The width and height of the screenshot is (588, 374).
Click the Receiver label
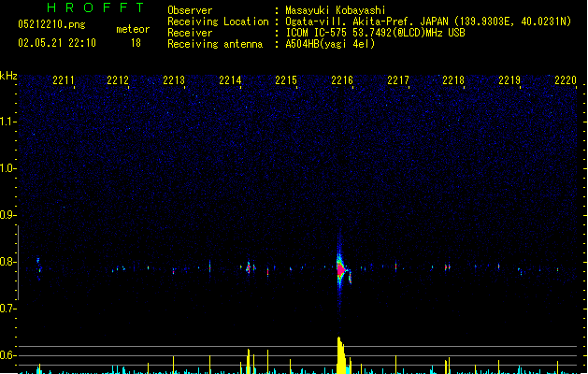[x=190, y=33]
